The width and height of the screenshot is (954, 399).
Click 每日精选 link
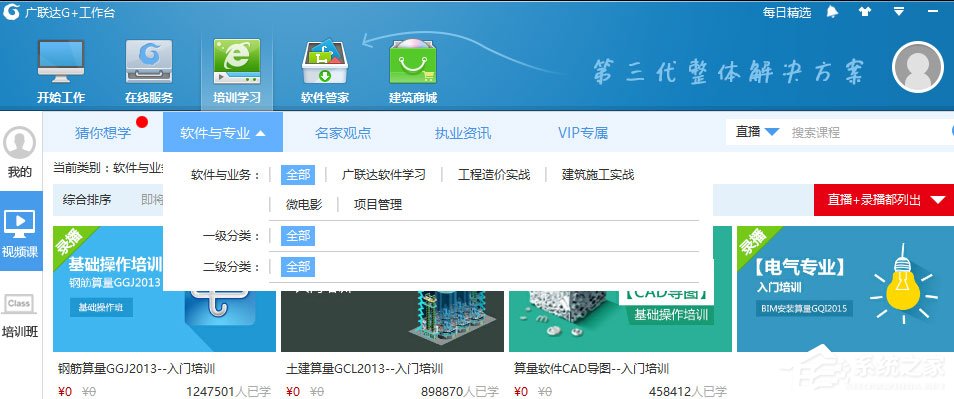(x=787, y=12)
